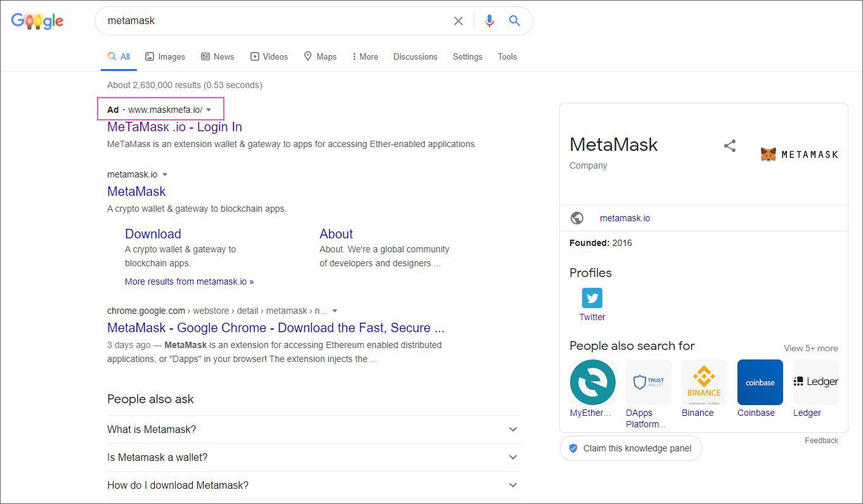The height and width of the screenshot is (504, 863).
Task: Open the search Tools menu
Action: pyautogui.click(x=507, y=56)
